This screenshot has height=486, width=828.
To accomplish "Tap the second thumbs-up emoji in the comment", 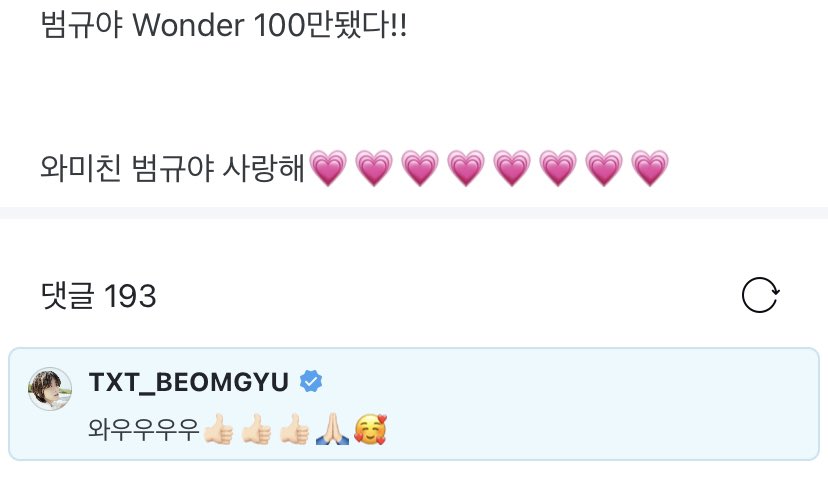I will coord(256,429).
